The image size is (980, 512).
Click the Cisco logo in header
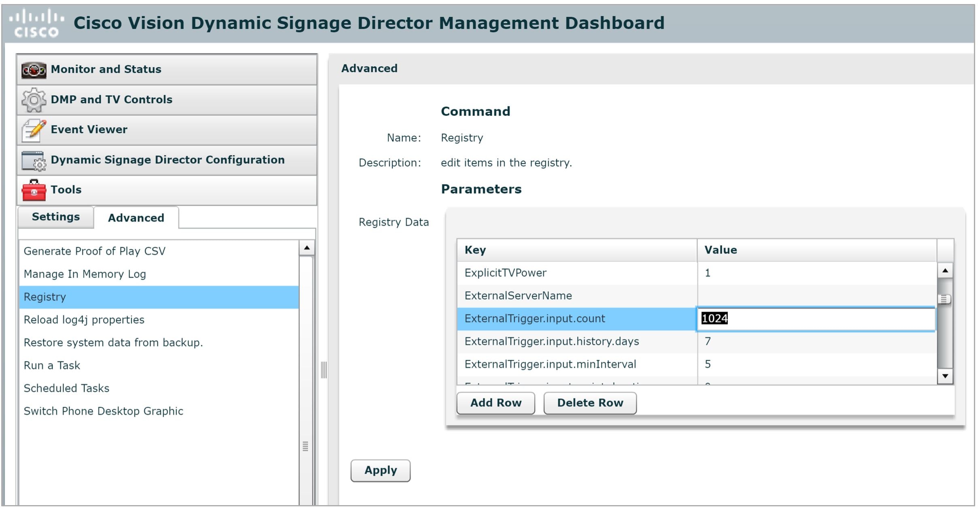click(36, 23)
